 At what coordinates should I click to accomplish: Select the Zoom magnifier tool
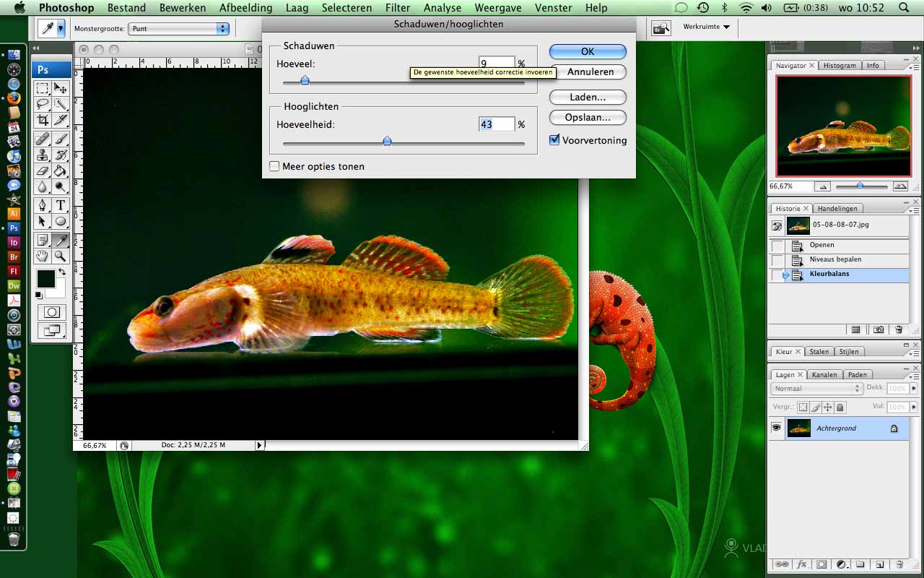point(61,256)
